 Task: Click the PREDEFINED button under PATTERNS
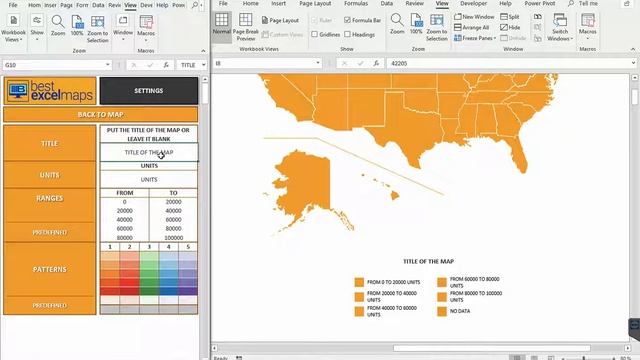click(x=50, y=305)
